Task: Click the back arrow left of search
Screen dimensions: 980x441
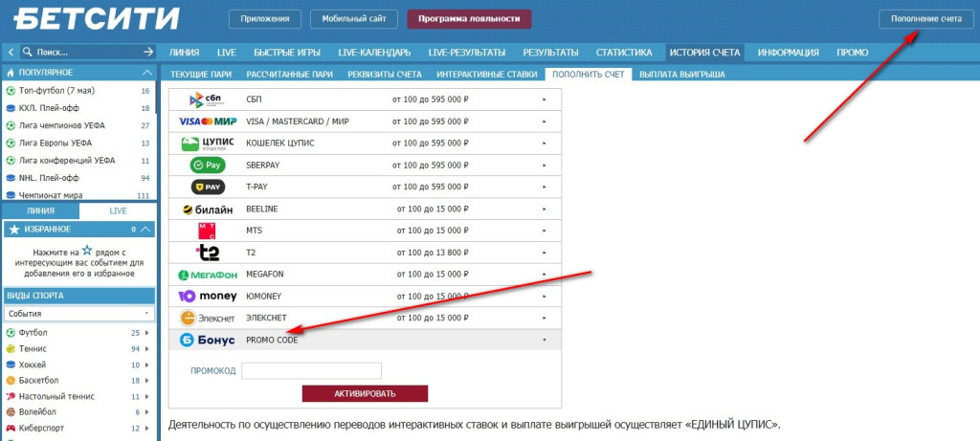Action: [x=11, y=52]
